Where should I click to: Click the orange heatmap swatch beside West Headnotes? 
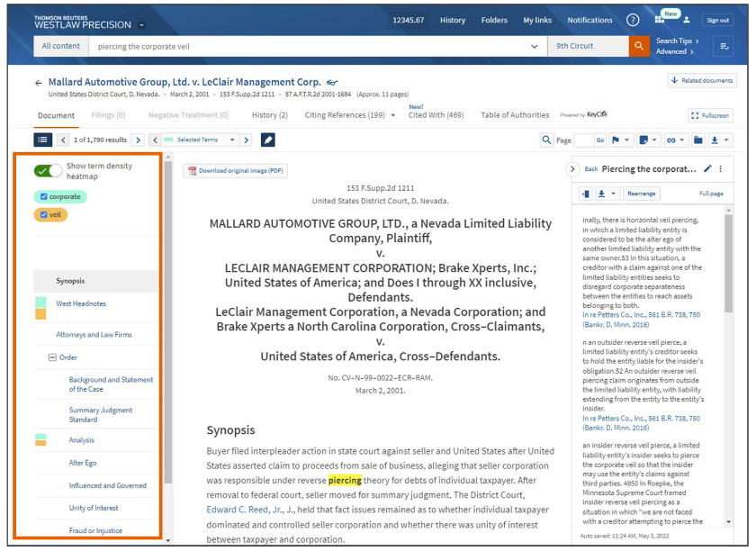coord(40,314)
